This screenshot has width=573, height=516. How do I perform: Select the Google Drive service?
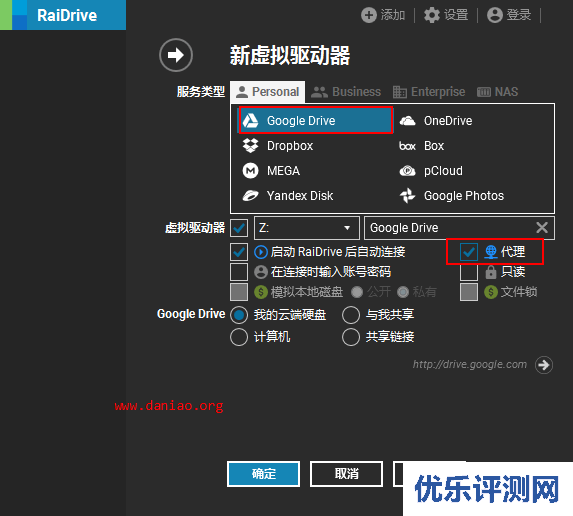click(315, 120)
